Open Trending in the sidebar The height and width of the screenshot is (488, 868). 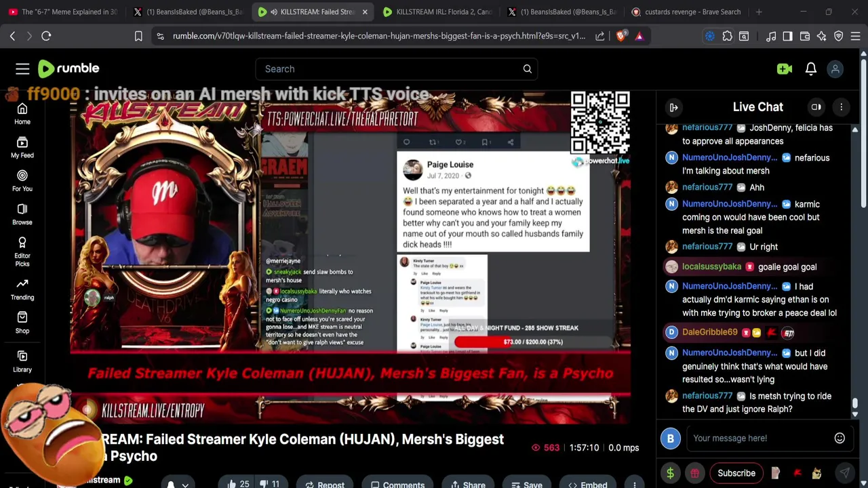pos(22,289)
